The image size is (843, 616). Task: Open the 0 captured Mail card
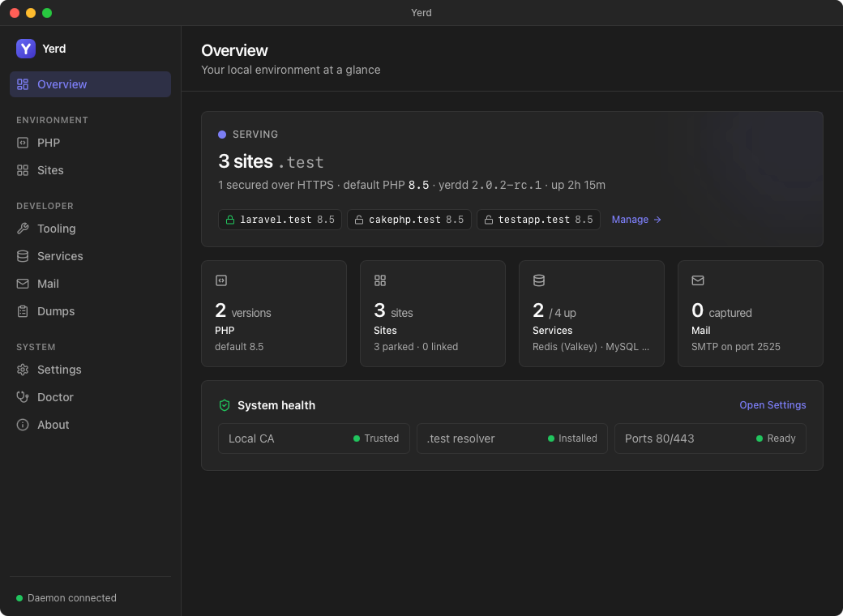751,314
